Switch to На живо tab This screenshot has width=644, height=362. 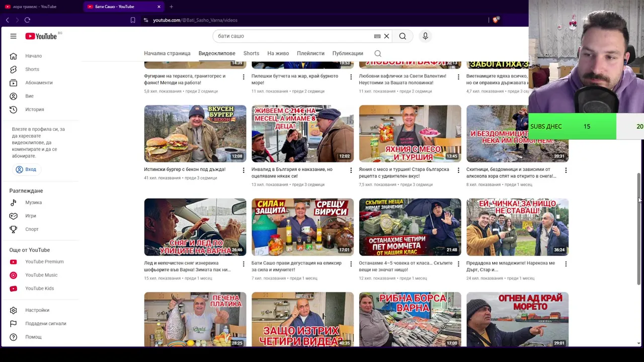coord(278,53)
